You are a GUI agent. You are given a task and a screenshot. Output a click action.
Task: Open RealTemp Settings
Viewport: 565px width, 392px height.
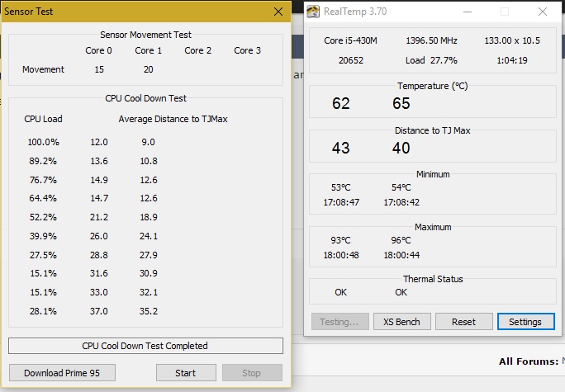(525, 322)
